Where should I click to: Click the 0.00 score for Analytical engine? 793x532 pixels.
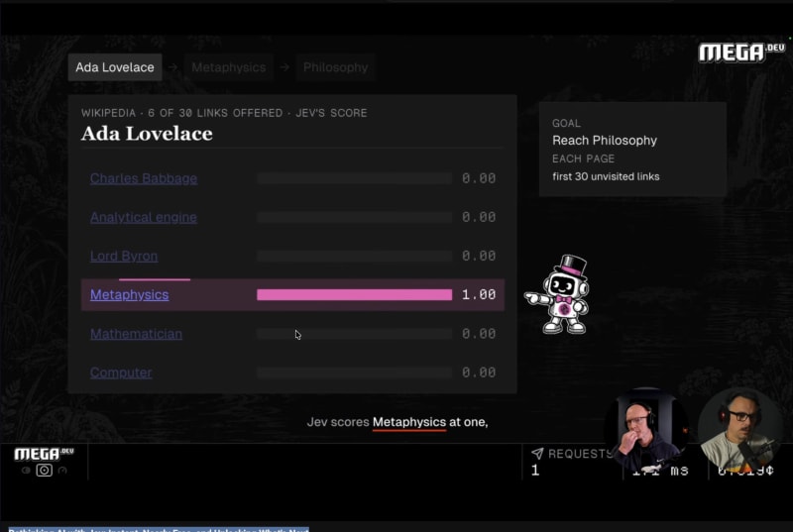479,217
